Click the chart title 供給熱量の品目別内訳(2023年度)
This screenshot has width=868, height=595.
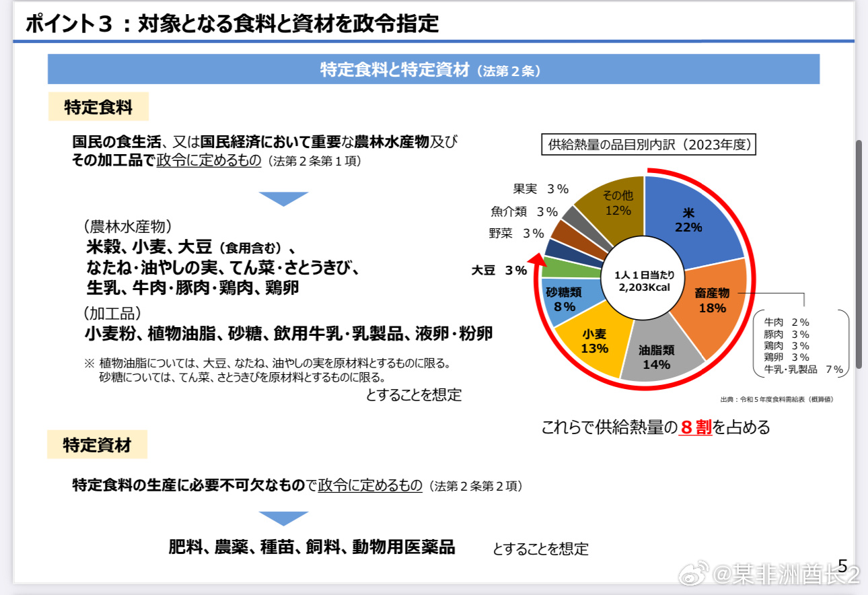[x=649, y=144]
